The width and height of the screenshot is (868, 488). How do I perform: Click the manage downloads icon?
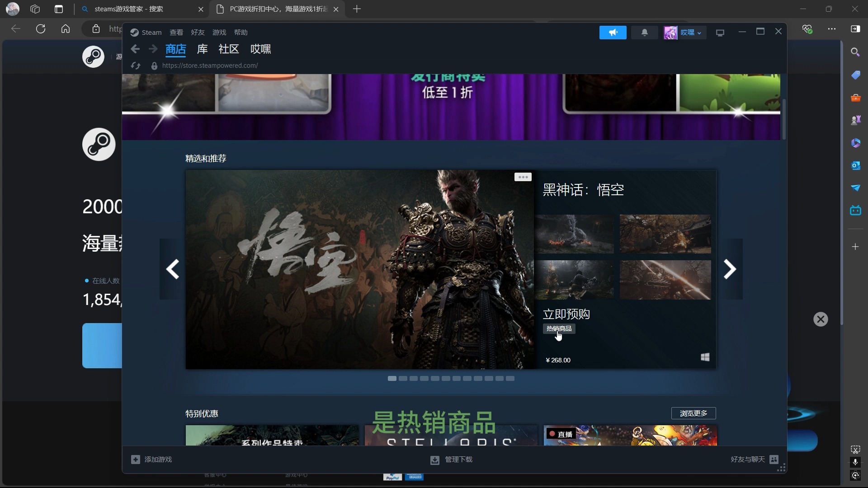434,460
